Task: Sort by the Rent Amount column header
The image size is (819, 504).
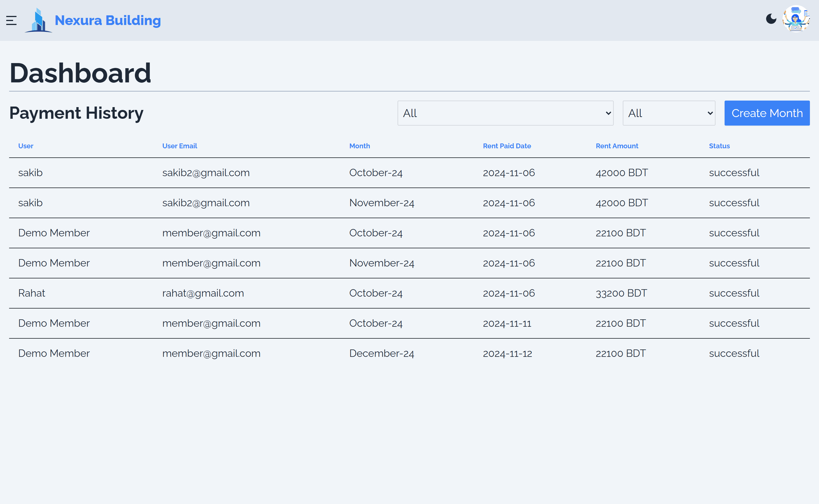Action: pos(617,146)
